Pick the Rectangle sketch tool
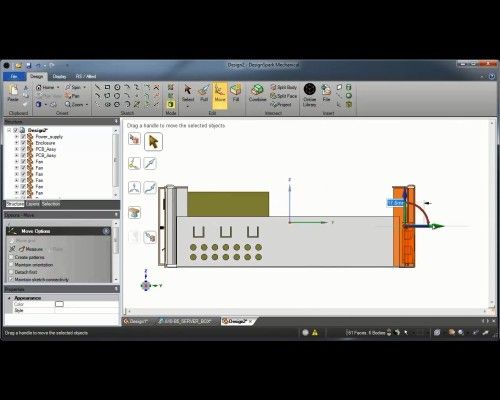This screenshot has width=500, height=400. (x=107, y=87)
